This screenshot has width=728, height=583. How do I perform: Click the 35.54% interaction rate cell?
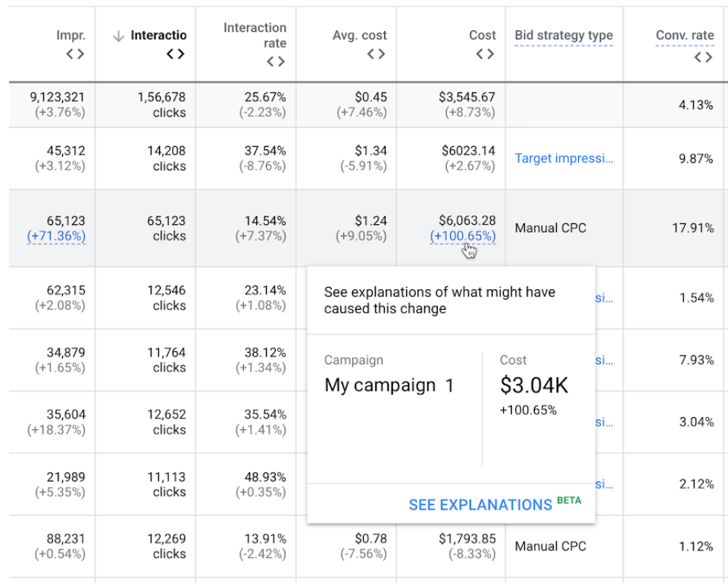click(265, 414)
